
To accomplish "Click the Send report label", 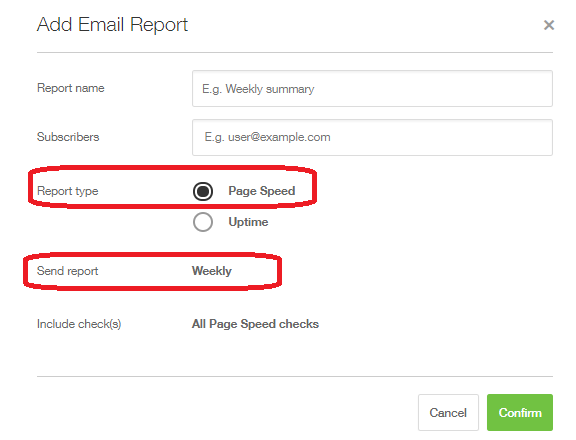I will [68, 271].
